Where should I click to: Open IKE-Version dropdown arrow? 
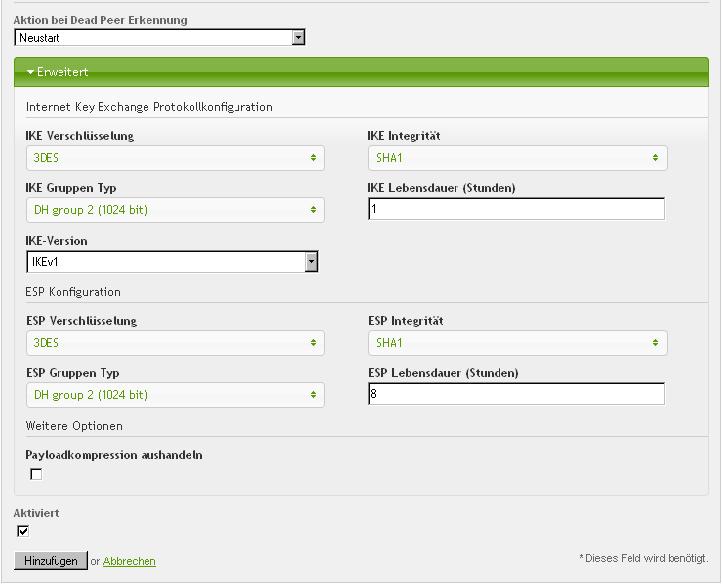pos(311,262)
